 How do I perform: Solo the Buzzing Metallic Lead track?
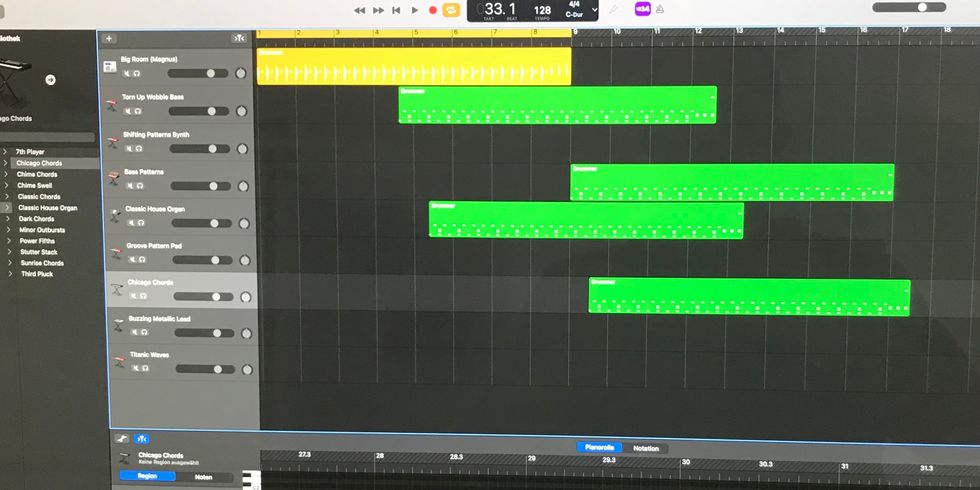(x=145, y=332)
